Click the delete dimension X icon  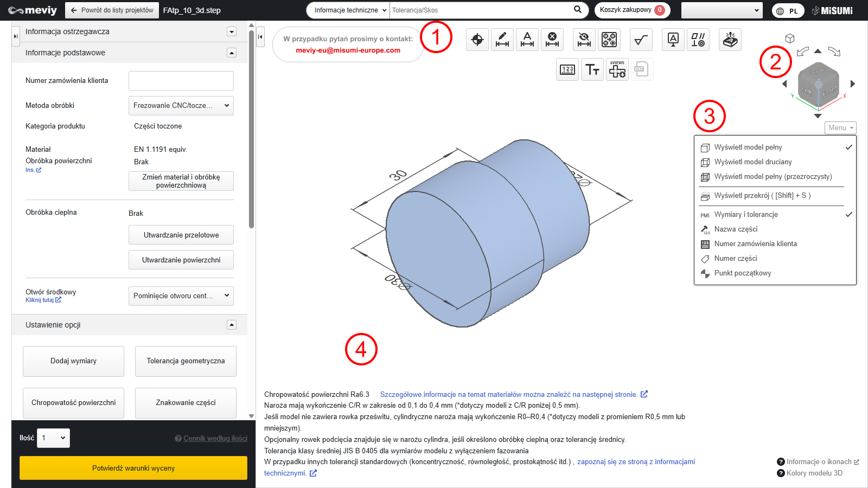pos(552,40)
